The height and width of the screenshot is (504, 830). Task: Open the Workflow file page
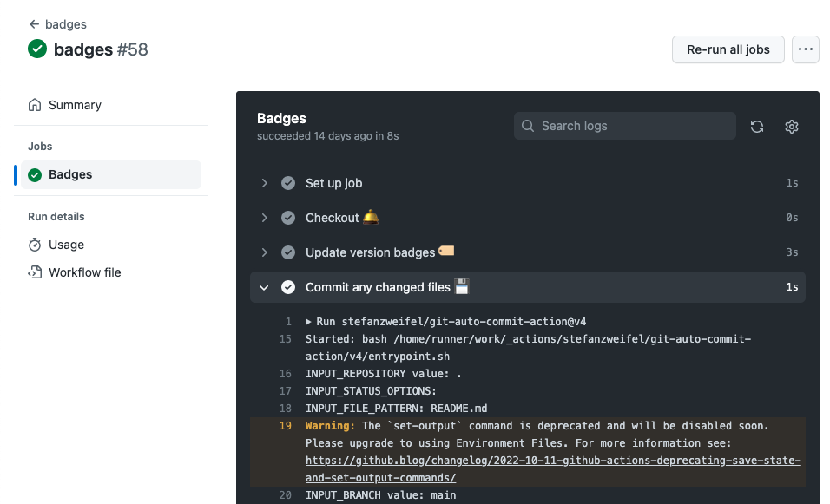click(x=85, y=272)
